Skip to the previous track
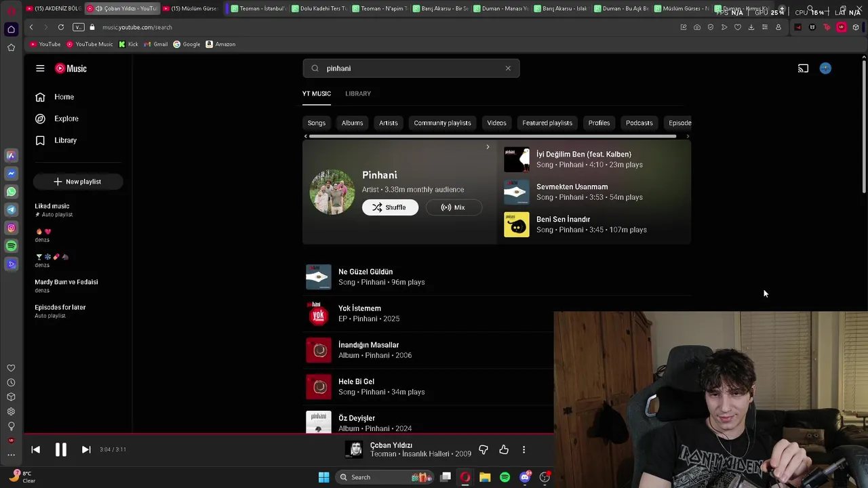The width and height of the screenshot is (868, 488). point(36,449)
